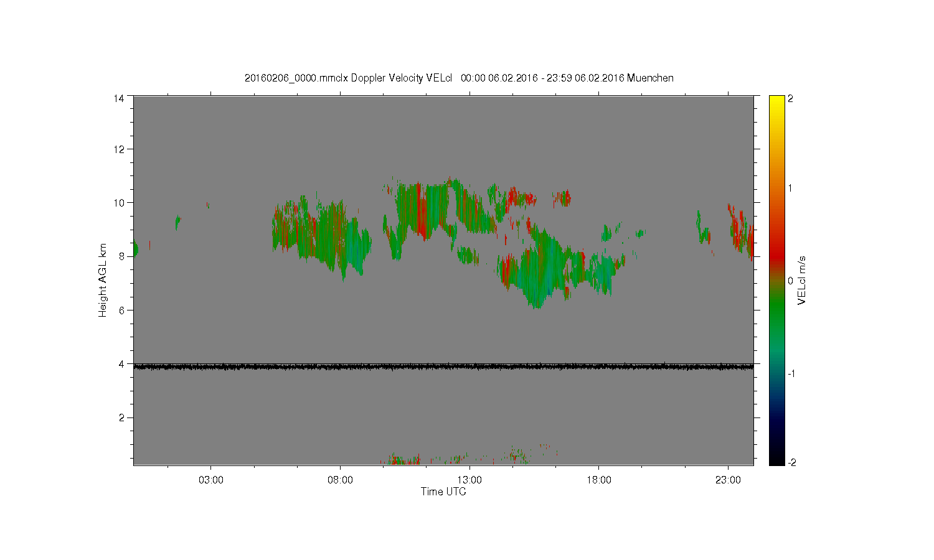The width and height of the screenshot is (934, 560).
Task: Click the colorbar tick label -2 at bottom
Action: tap(791, 463)
